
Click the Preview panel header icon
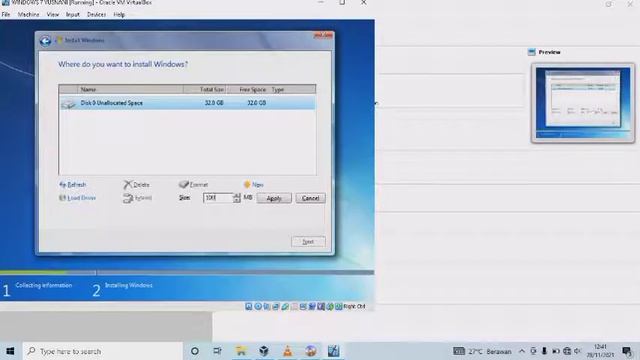point(531,52)
